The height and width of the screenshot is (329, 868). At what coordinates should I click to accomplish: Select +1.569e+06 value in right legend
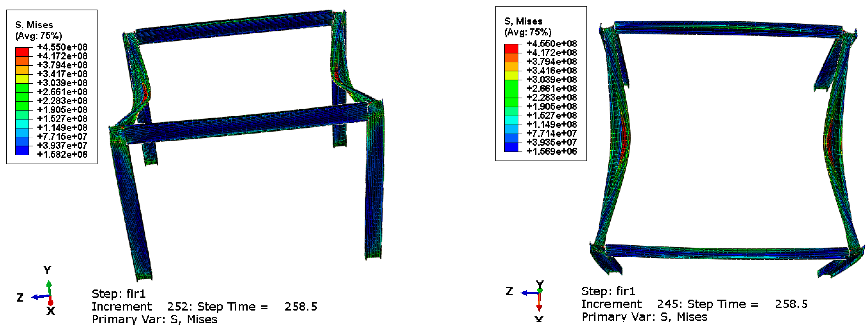coord(552,151)
